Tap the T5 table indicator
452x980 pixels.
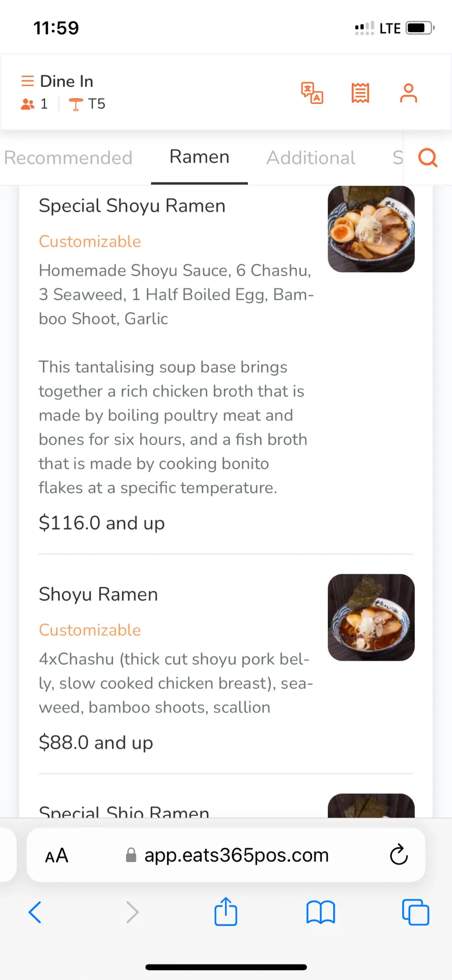(87, 104)
